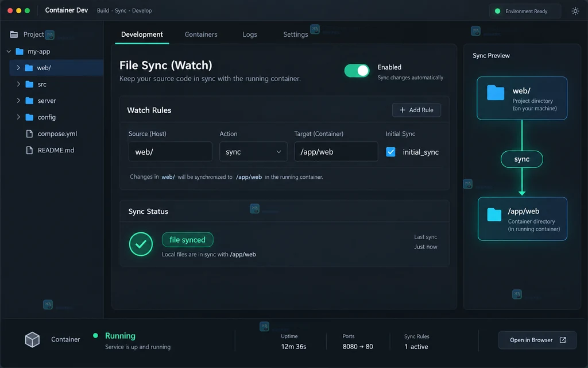
Task: Expand the web/ folder chevron
Action: (18, 68)
